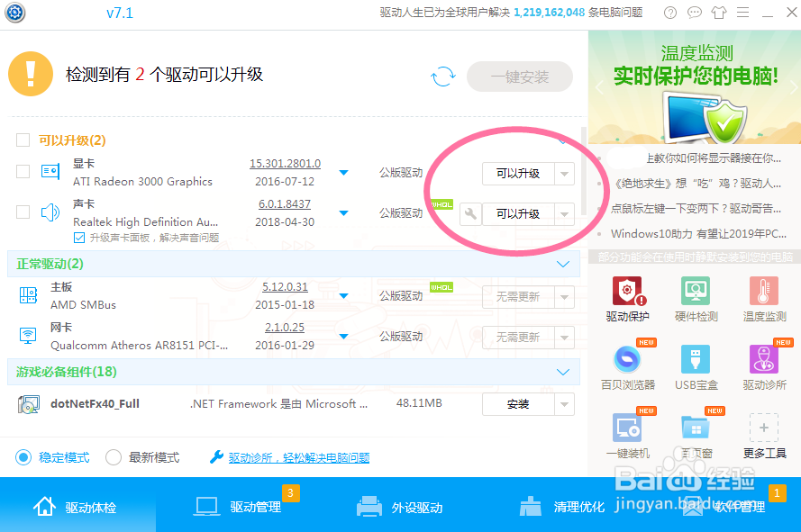Open the hamburger main menu
Viewport: 801px width, 532px height.
[x=742, y=13]
